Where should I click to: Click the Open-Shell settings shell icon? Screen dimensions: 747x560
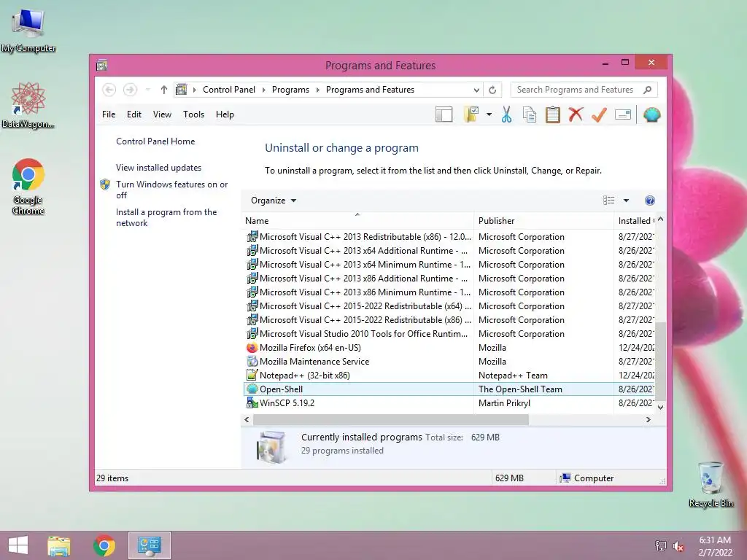(651, 114)
